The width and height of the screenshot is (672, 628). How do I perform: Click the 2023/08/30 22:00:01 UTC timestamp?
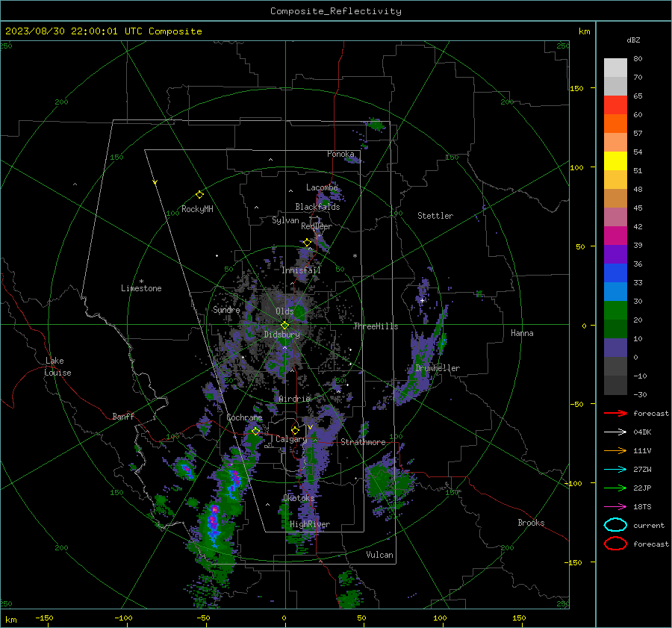[103, 31]
